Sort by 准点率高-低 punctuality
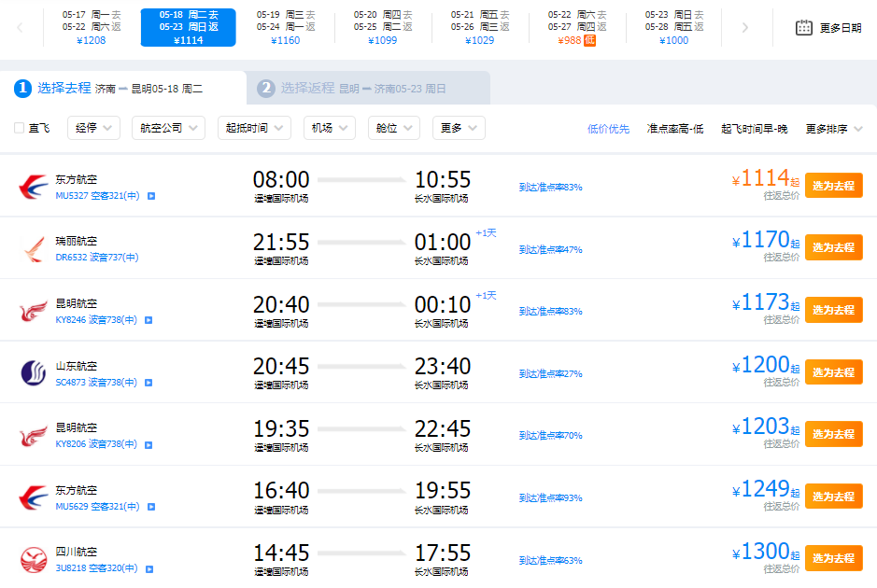The image size is (877, 588). pos(675,129)
